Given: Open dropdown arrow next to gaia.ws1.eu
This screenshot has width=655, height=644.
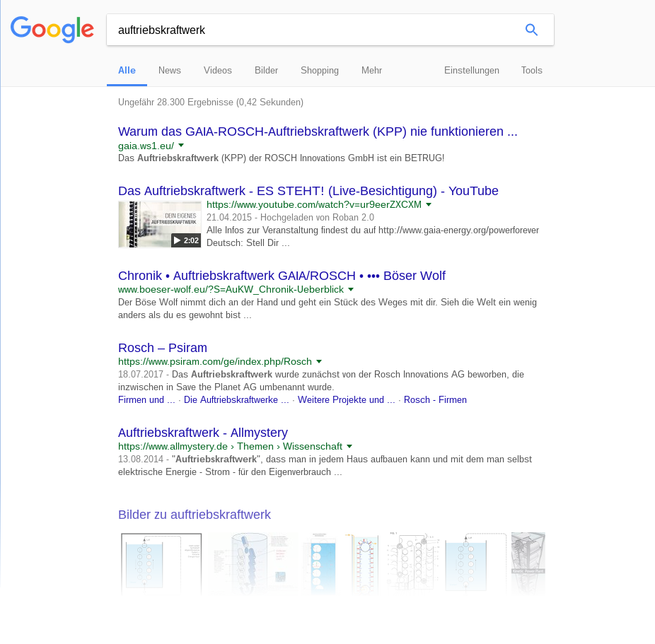Looking at the screenshot, I should point(181,145).
